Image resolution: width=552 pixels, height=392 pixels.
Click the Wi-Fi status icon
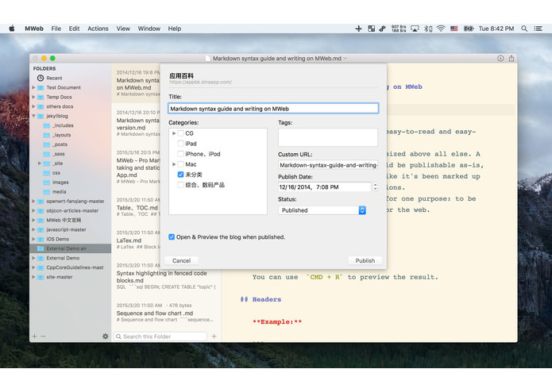point(441,29)
